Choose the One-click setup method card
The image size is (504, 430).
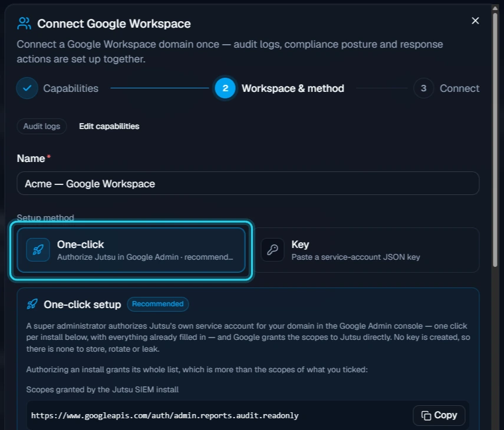click(x=131, y=250)
